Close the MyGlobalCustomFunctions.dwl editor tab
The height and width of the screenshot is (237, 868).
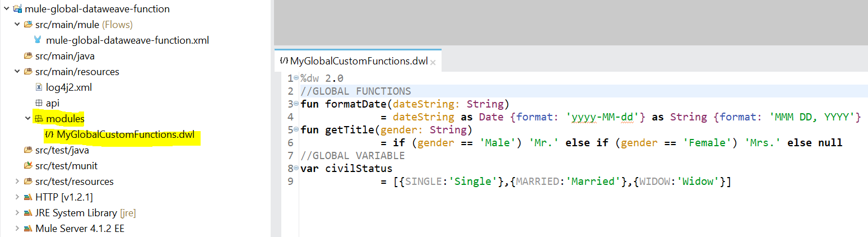click(433, 62)
